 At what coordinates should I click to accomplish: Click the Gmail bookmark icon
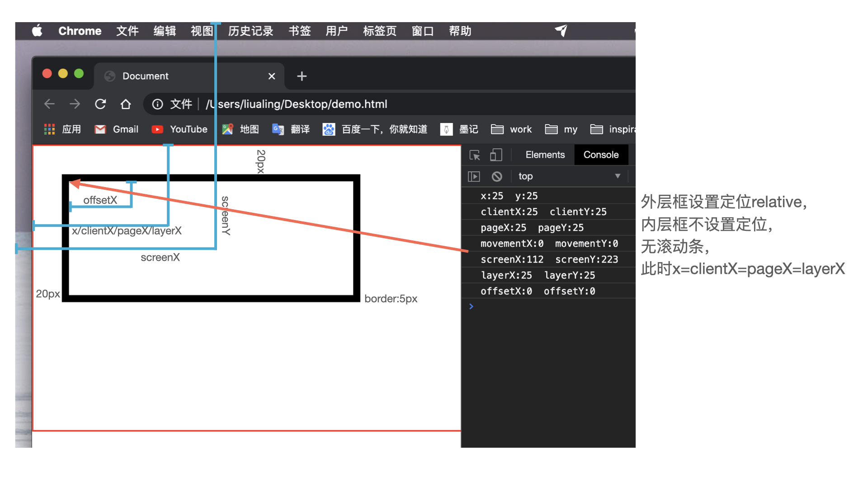tap(100, 129)
